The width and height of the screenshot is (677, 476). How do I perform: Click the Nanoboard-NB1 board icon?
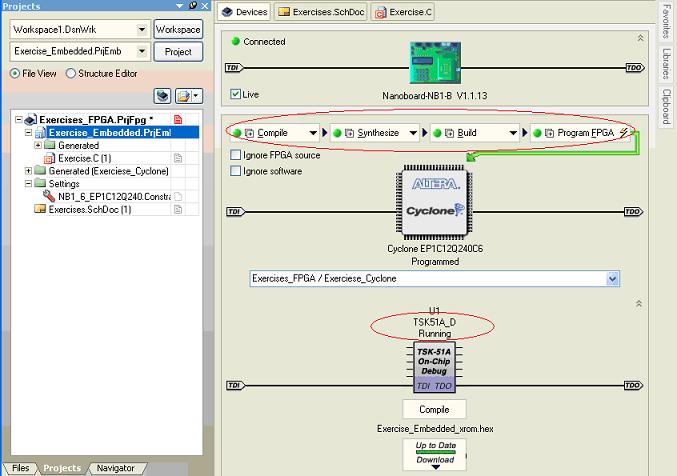[435, 63]
